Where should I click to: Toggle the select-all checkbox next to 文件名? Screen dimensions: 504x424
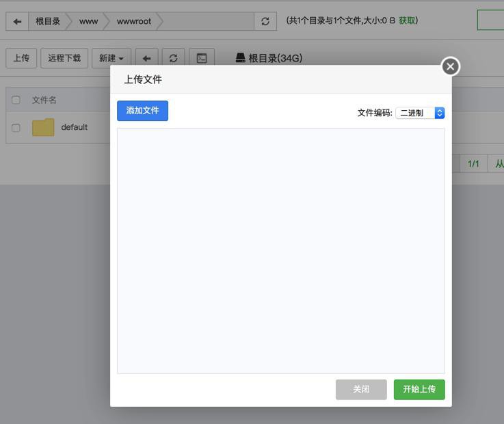[x=16, y=100]
